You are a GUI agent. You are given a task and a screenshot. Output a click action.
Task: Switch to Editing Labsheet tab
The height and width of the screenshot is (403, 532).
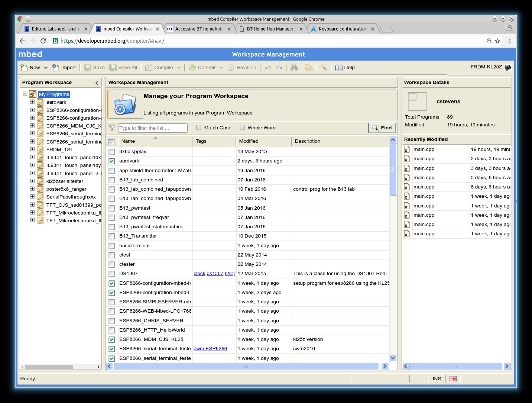coord(55,29)
